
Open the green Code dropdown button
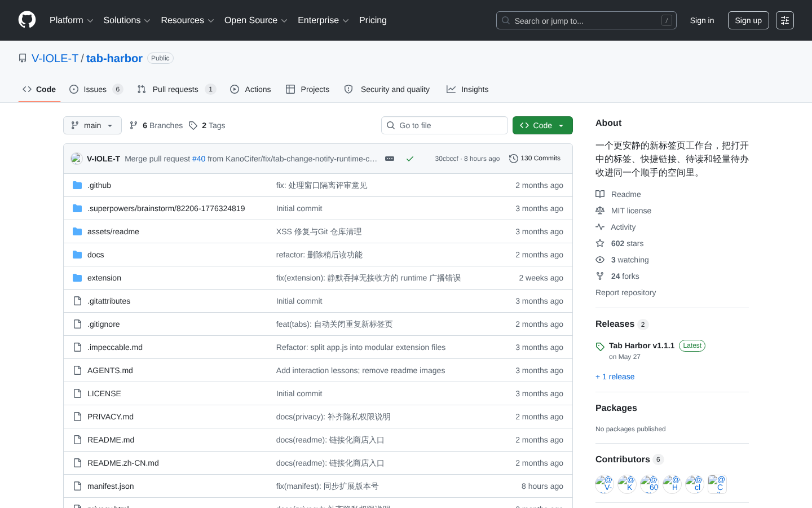point(542,125)
